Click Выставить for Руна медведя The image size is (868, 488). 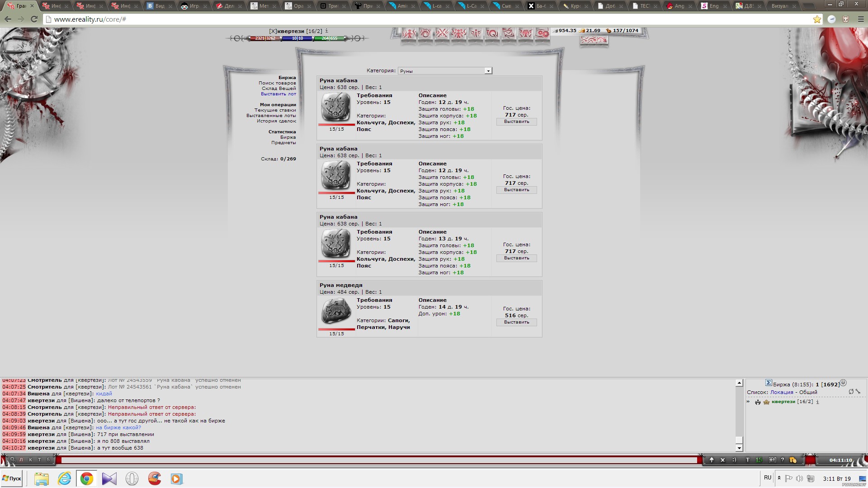516,323
